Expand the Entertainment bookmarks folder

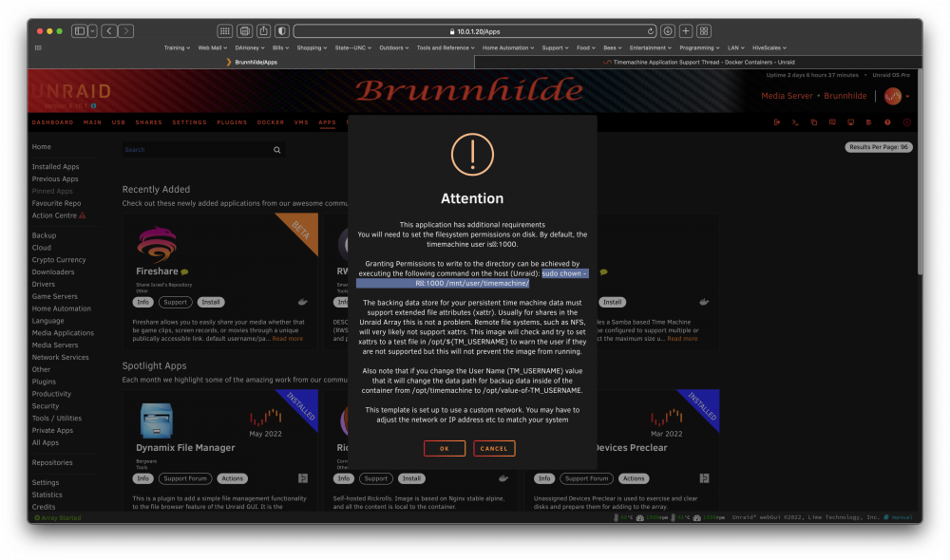coord(650,47)
